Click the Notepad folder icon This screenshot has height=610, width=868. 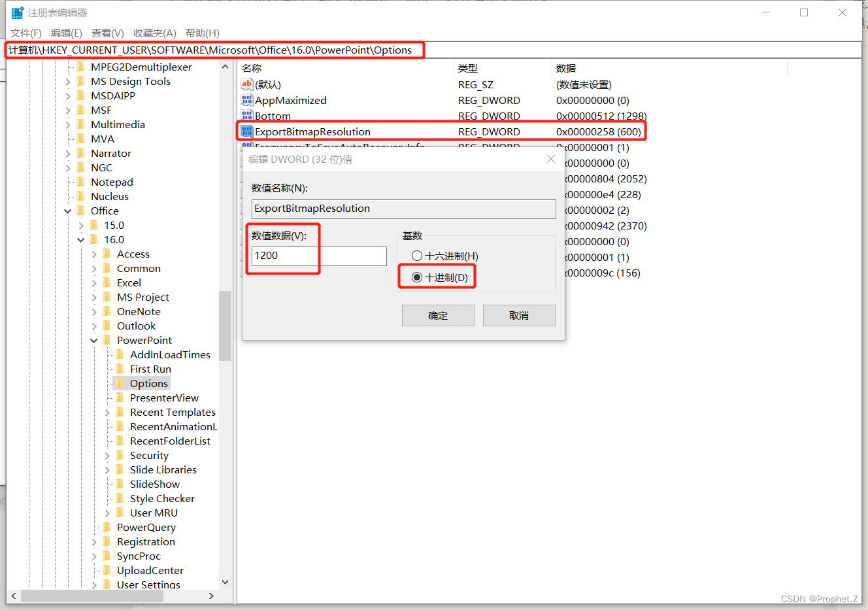[x=80, y=182]
